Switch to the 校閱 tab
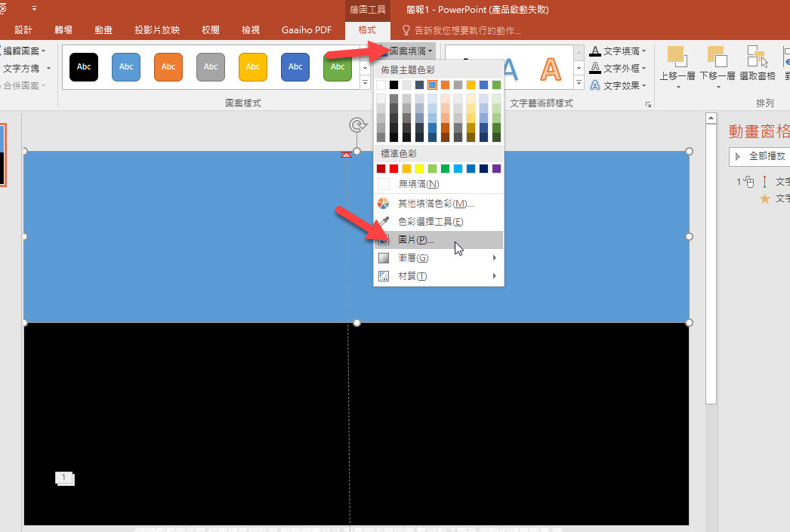This screenshot has width=790, height=532. tap(211, 30)
